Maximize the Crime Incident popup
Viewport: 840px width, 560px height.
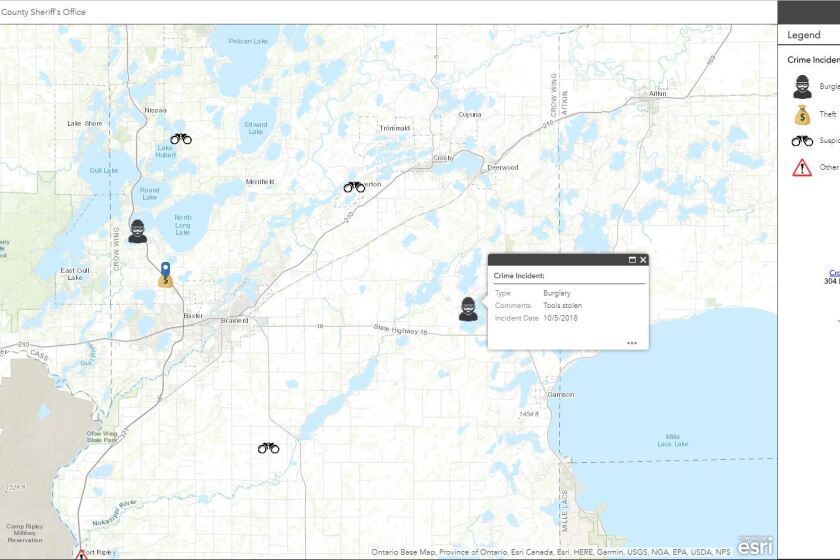[x=632, y=260]
